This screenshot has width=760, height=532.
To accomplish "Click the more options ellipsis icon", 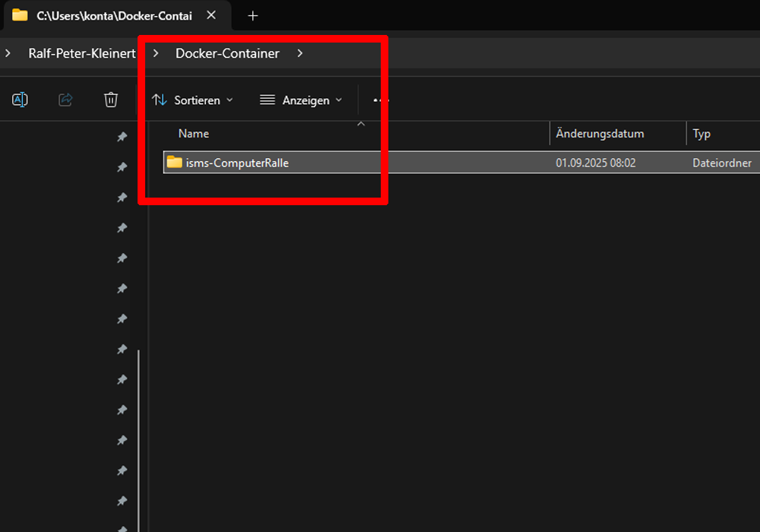I will 380,100.
